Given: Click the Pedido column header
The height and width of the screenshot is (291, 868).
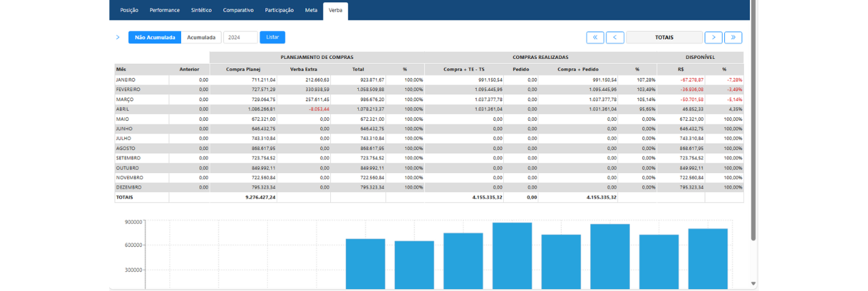Looking at the screenshot, I should [x=521, y=69].
